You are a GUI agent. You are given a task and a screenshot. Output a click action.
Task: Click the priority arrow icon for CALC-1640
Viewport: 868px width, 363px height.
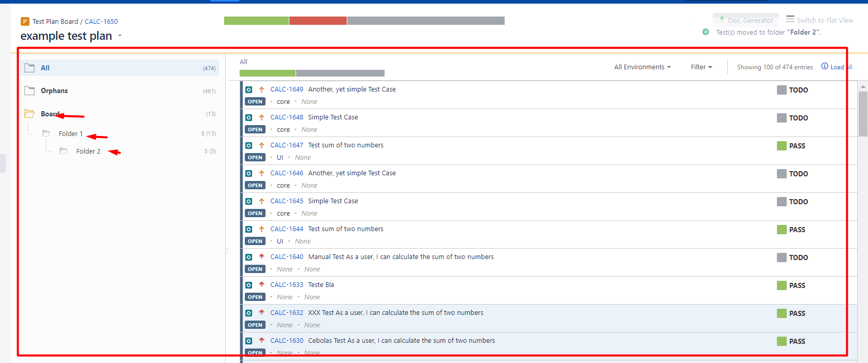point(261,256)
